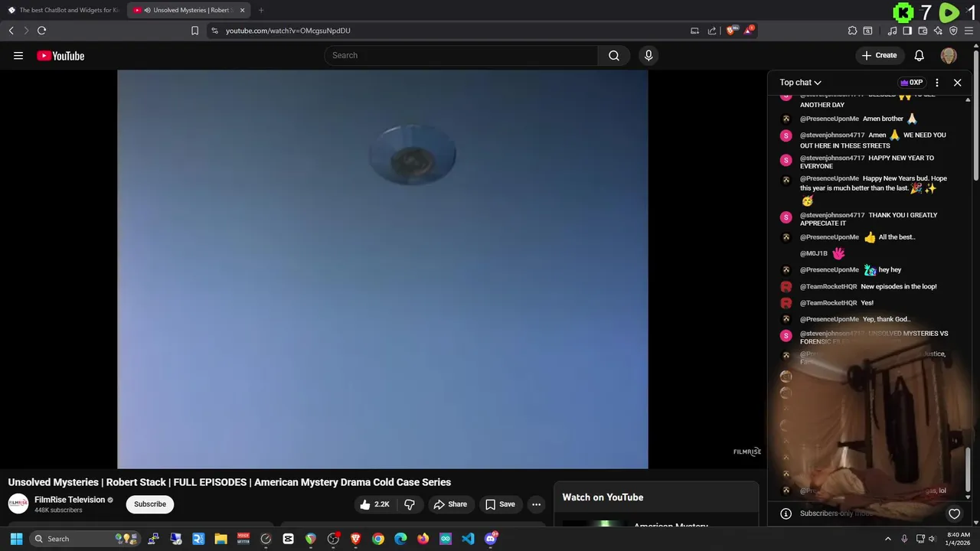Open Microsoft Edge from taskbar
This screenshot has width=980, height=551.
click(x=400, y=539)
